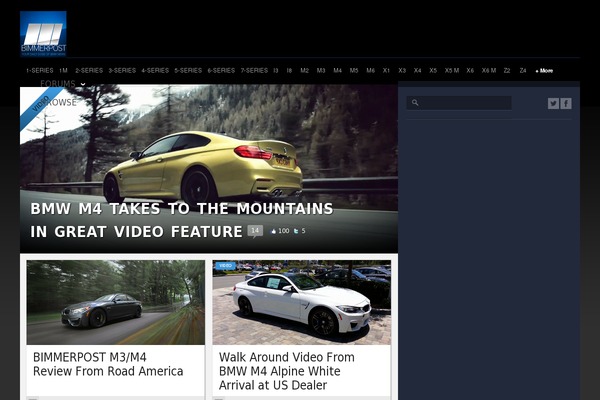The width and height of the screenshot is (600, 400).
Task: Select the I8 menu item
Action: (289, 70)
